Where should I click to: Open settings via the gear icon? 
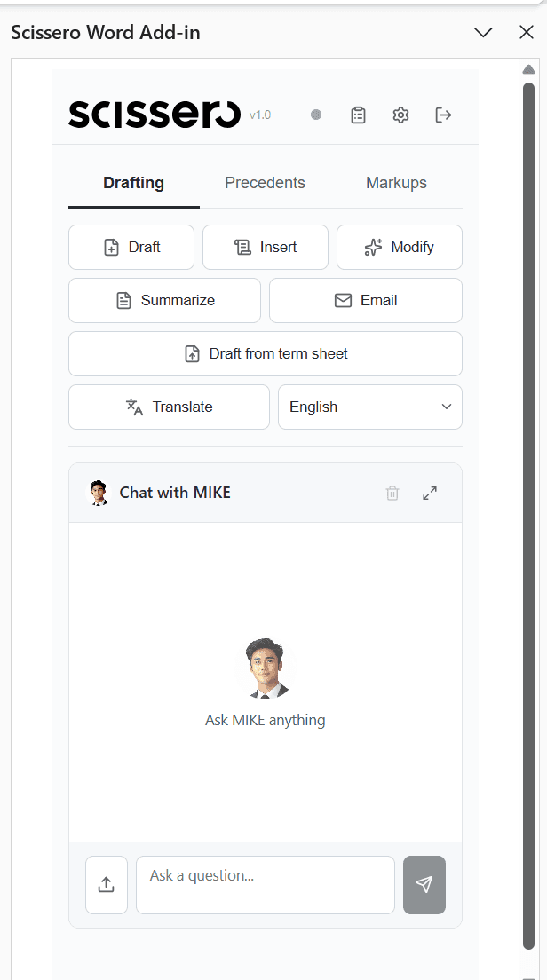tap(400, 115)
